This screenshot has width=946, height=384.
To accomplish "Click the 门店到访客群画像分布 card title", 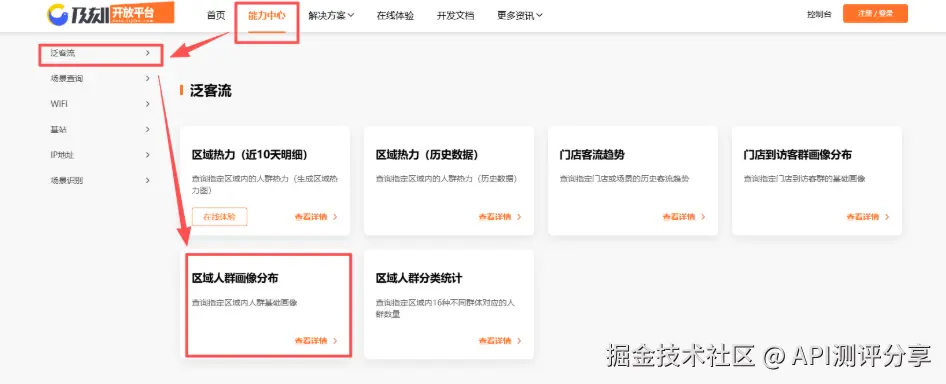I will click(798, 155).
